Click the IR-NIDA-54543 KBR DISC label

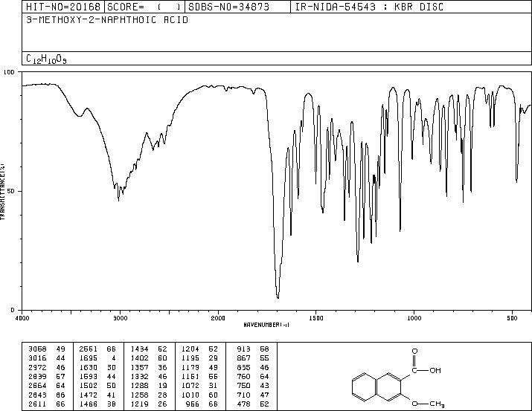point(369,7)
